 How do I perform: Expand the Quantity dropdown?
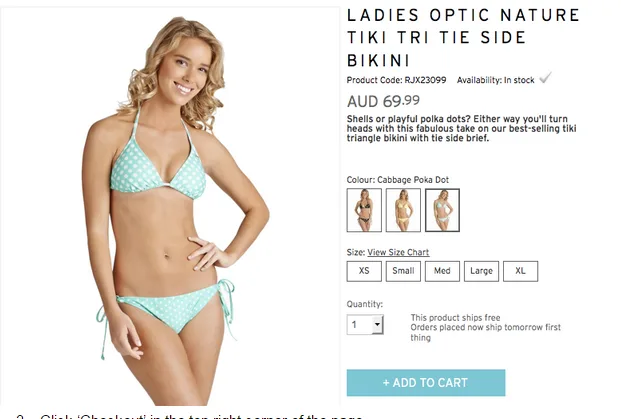[x=365, y=325]
